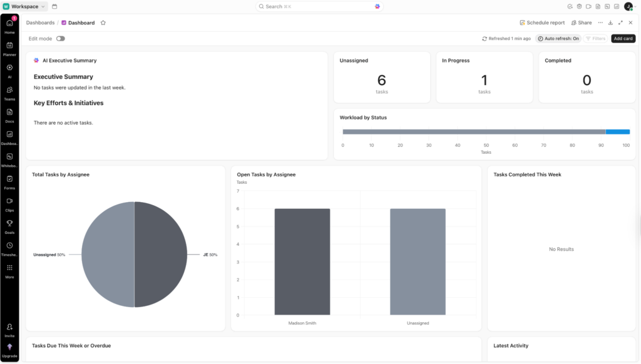Image resolution: width=641 pixels, height=364 pixels.
Task: Open the Home icon in the sidebar
Action: (9, 23)
